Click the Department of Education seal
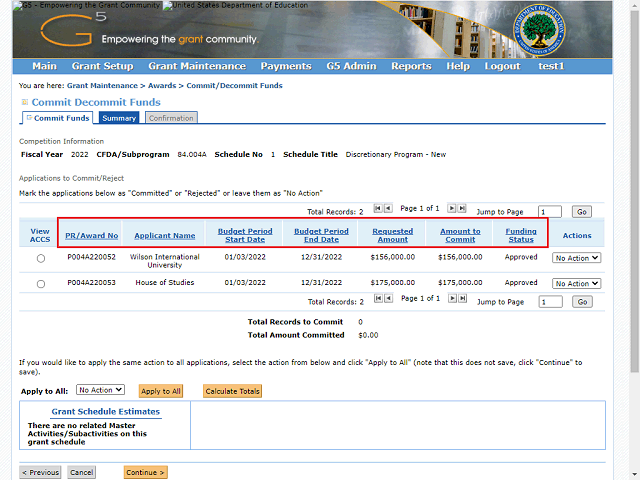Viewport: 640px width, 480px height. [539, 30]
